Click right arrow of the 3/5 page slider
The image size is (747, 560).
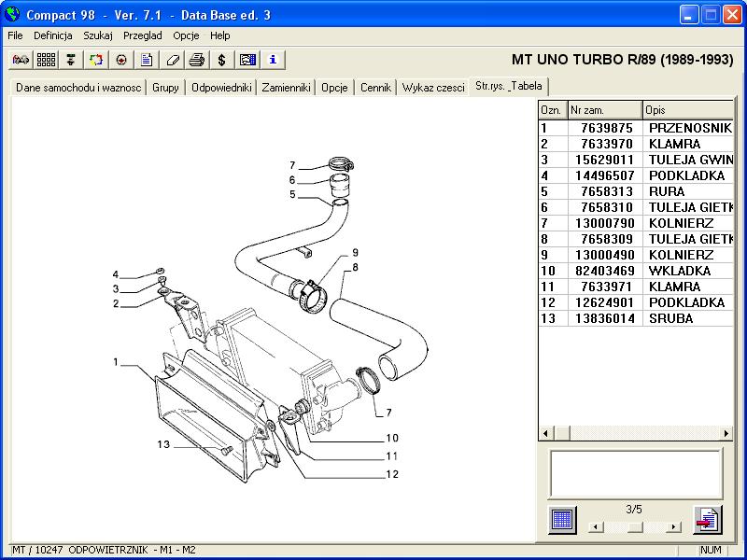(x=675, y=526)
